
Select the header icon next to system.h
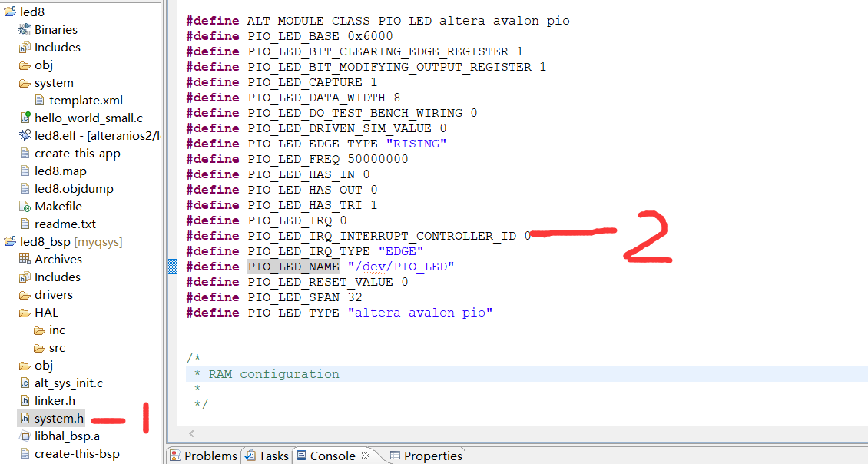coord(24,418)
